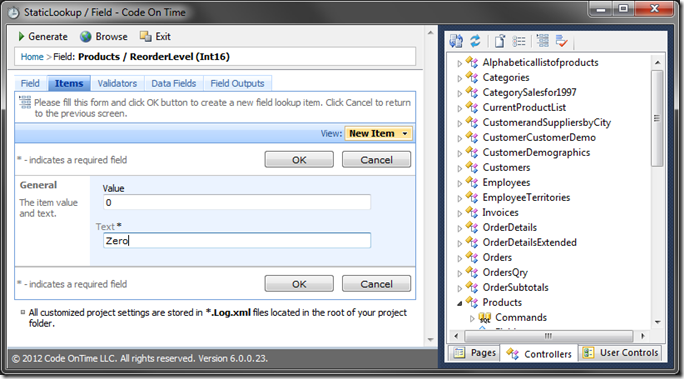Image resolution: width=684 pixels, height=379 pixels.
Task: Switch to the Field tab
Action: tap(30, 83)
